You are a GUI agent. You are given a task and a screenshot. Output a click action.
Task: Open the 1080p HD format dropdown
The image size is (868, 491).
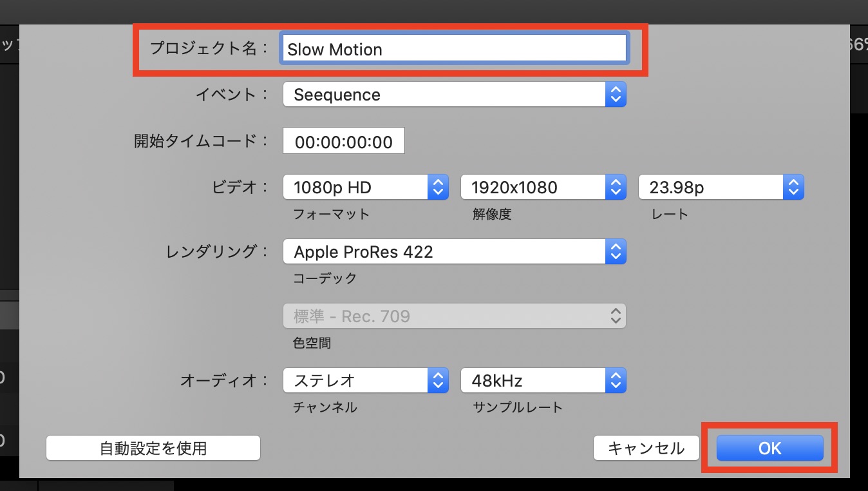pos(356,188)
